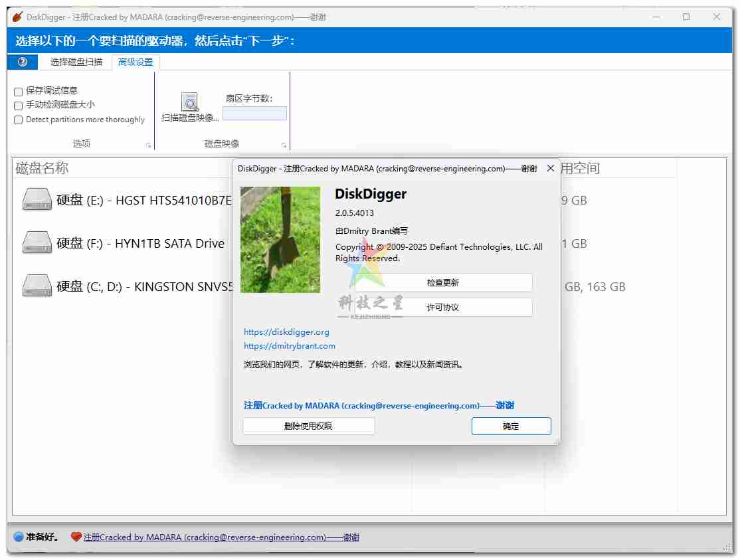Select the HGST drive E: disk icon
Image resolution: width=740 pixels, height=560 pixels.
[x=37, y=199]
